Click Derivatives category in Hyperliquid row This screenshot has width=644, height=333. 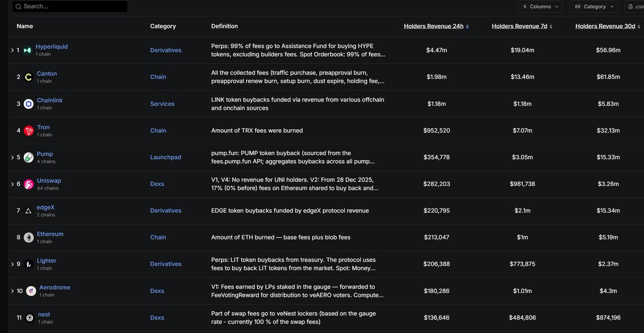[x=166, y=50]
